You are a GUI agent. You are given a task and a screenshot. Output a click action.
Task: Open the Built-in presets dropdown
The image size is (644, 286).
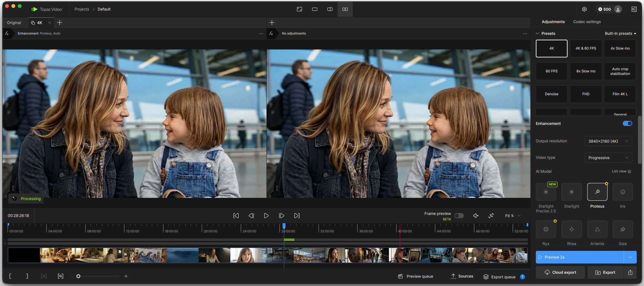coord(621,34)
